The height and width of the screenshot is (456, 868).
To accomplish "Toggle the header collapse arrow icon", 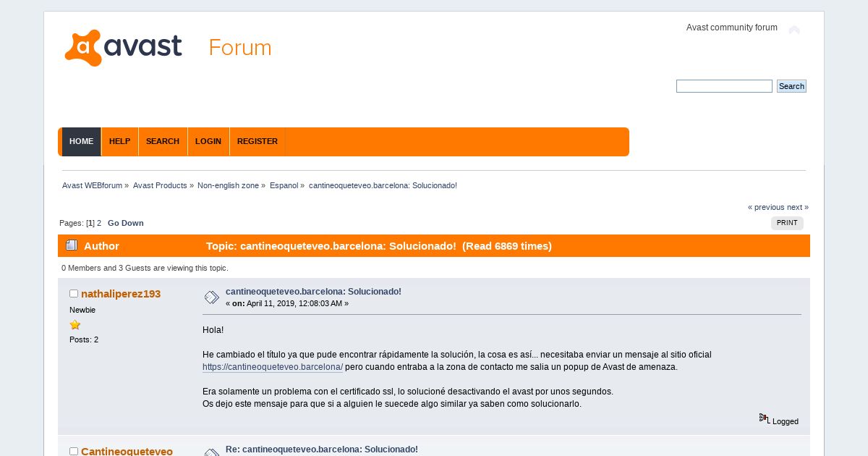I will [x=794, y=30].
